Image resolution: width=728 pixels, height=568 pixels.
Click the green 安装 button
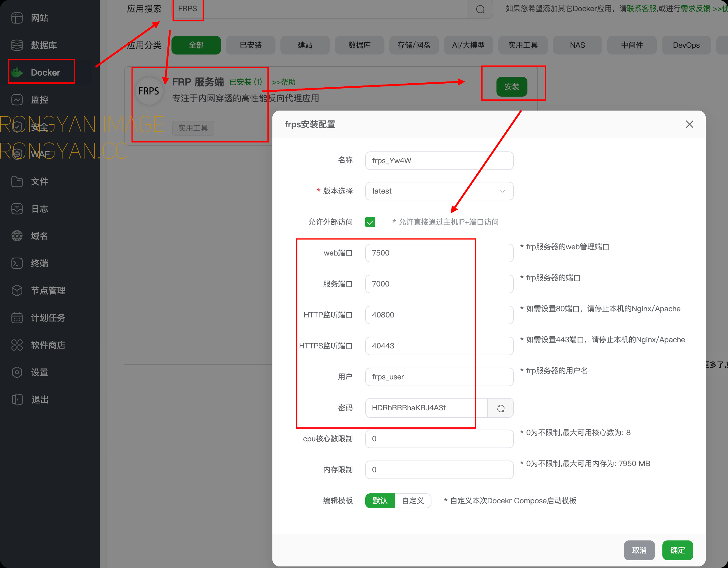pyautogui.click(x=512, y=87)
